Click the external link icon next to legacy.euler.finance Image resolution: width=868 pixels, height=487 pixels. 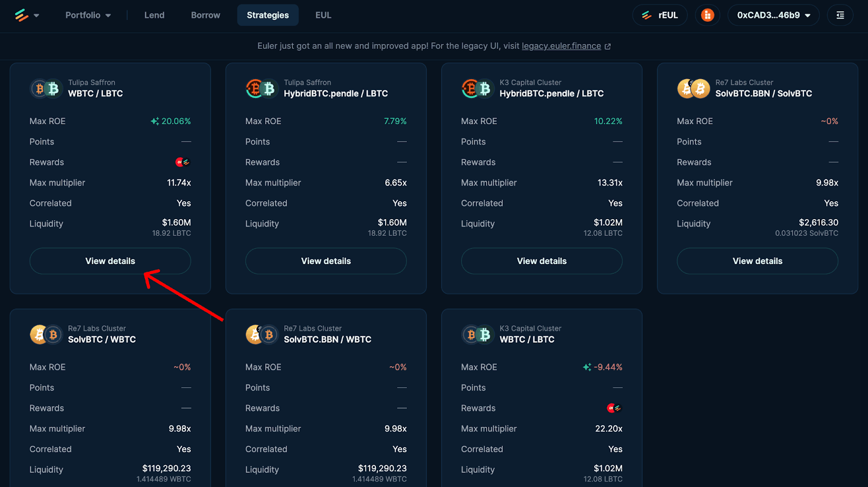(608, 47)
